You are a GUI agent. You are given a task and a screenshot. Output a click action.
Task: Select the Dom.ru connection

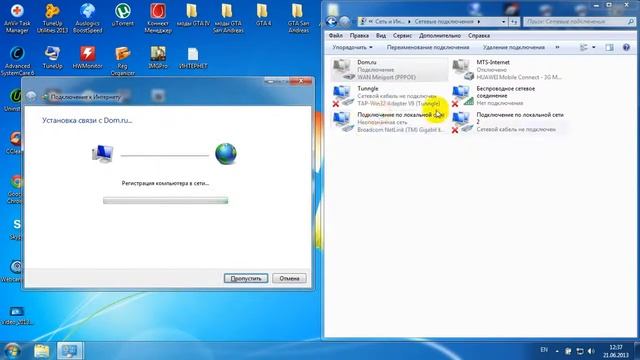389,69
